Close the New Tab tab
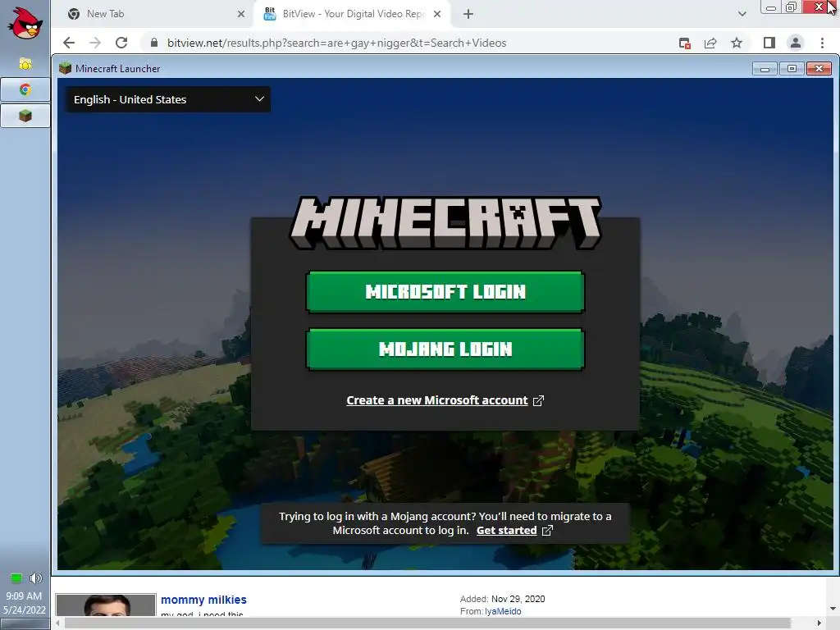Image resolution: width=840 pixels, height=630 pixels. [x=241, y=14]
